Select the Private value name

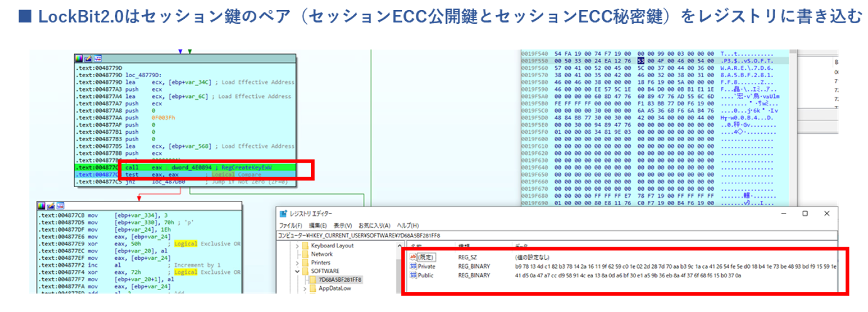tap(426, 266)
